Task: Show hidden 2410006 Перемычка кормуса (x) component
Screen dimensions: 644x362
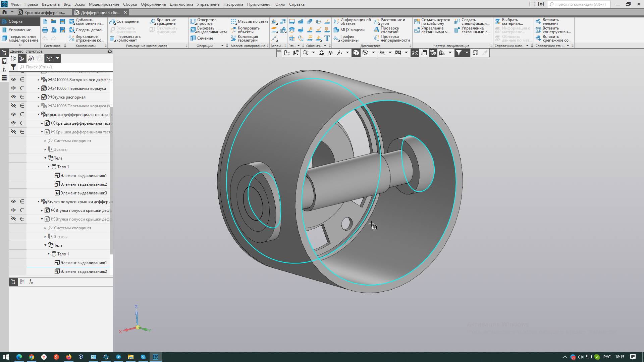Action: tap(13, 106)
